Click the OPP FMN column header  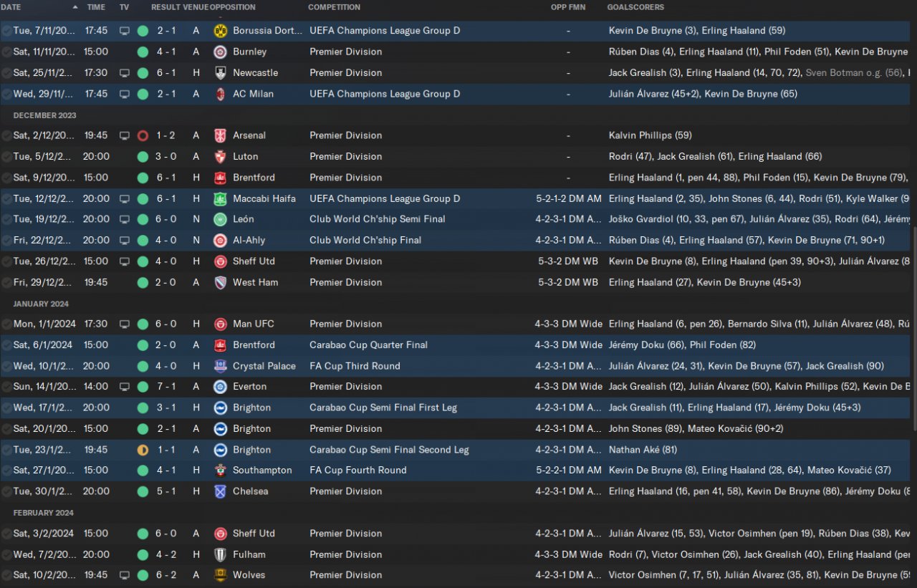pyautogui.click(x=567, y=7)
